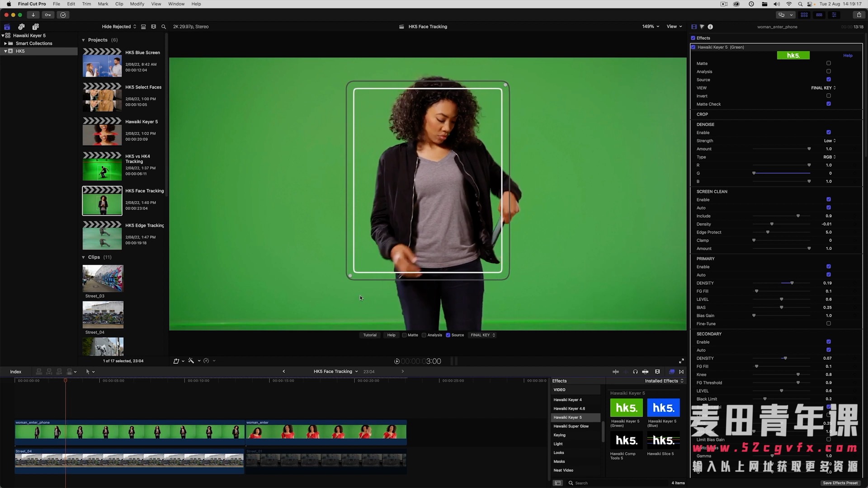Click Save Effects Preset button
This screenshot has width=868, height=488.
click(840, 483)
